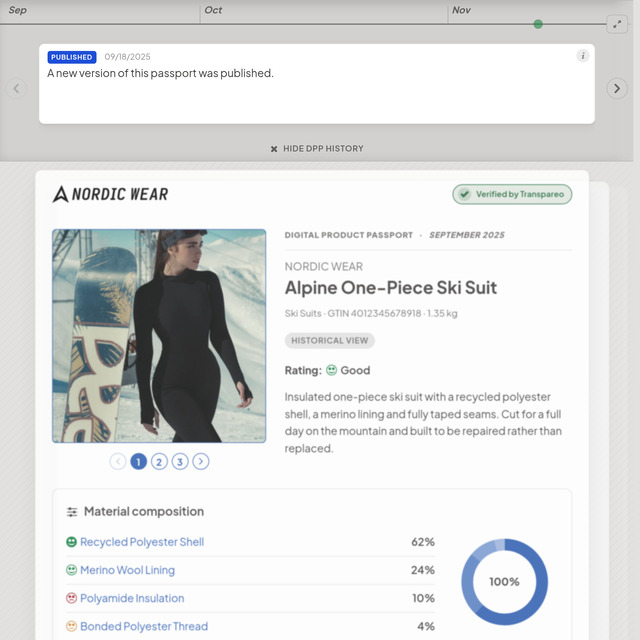Click orange neutral face beside Bonded Polyester Thread
The height and width of the screenshot is (640, 640).
pos(71,626)
